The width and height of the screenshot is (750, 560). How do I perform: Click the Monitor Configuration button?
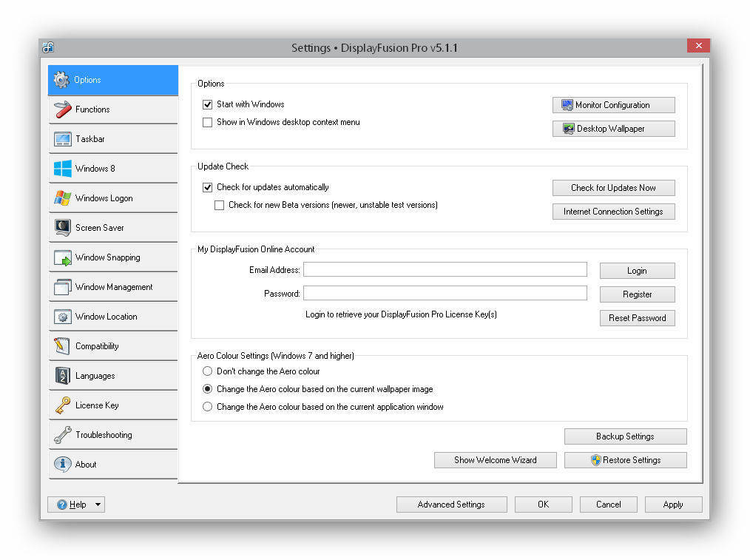tap(614, 105)
